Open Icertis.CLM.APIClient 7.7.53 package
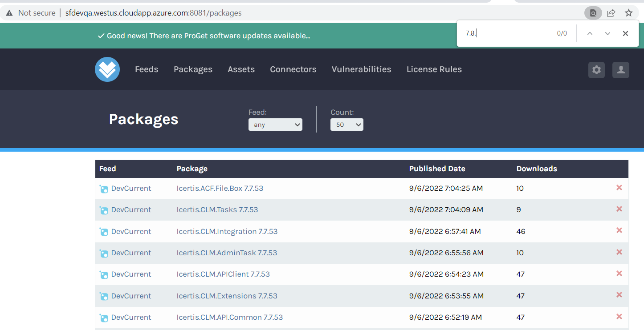Viewport: 644px width, 330px height. pos(223,274)
